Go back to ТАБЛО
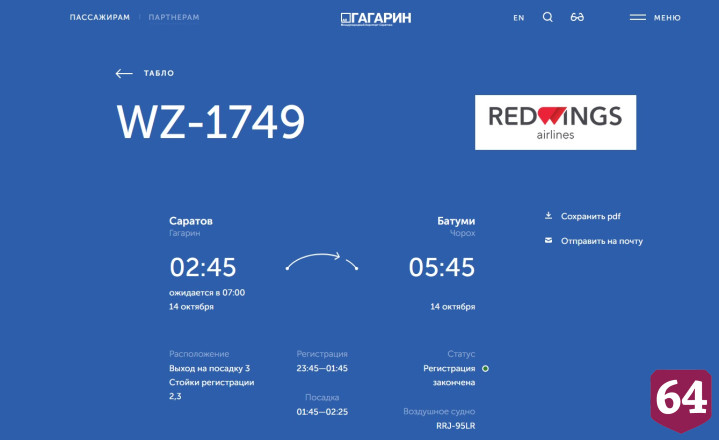The height and width of the screenshot is (440, 719). click(x=159, y=73)
